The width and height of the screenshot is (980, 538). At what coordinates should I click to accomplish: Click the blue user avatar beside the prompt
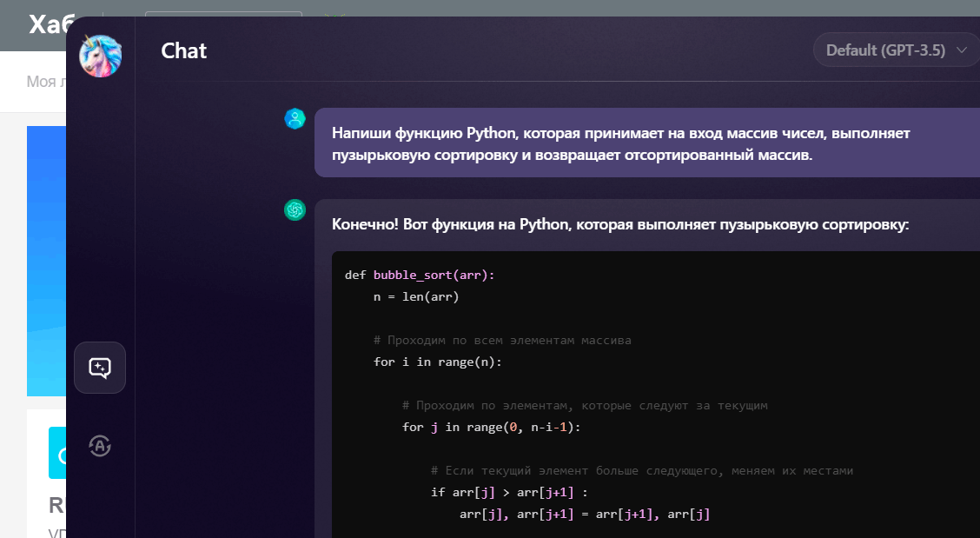[295, 119]
